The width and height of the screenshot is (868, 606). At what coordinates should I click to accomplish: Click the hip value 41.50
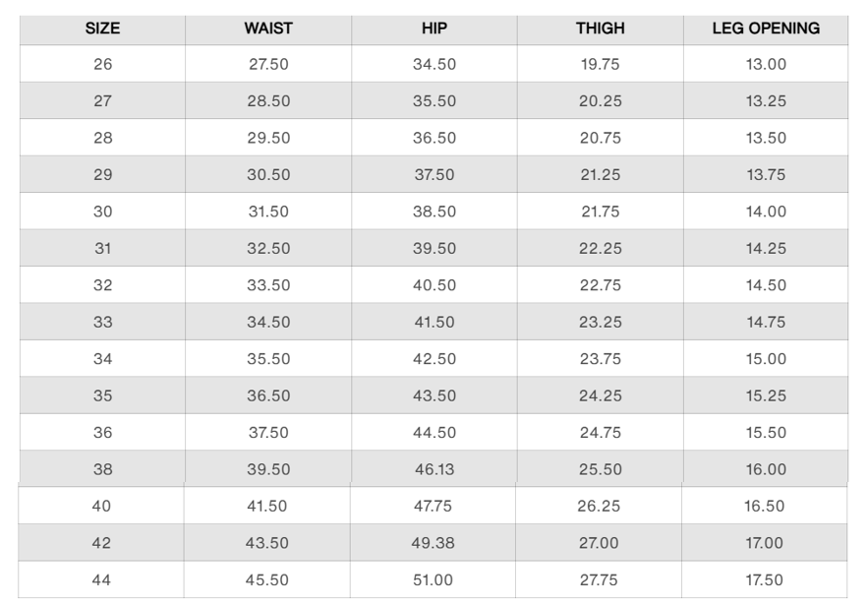point(434,323)
